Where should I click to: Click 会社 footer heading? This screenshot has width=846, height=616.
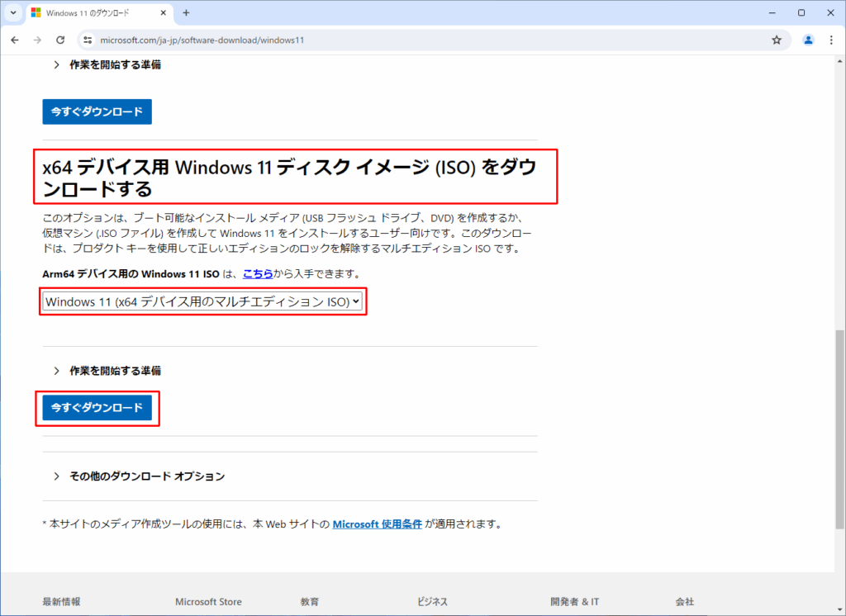pos(685,601)
